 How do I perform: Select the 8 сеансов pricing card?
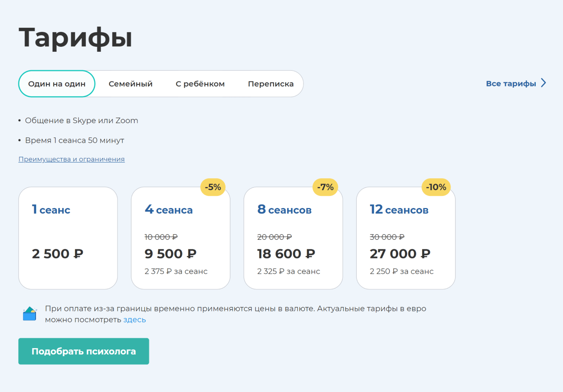point(293,238)
